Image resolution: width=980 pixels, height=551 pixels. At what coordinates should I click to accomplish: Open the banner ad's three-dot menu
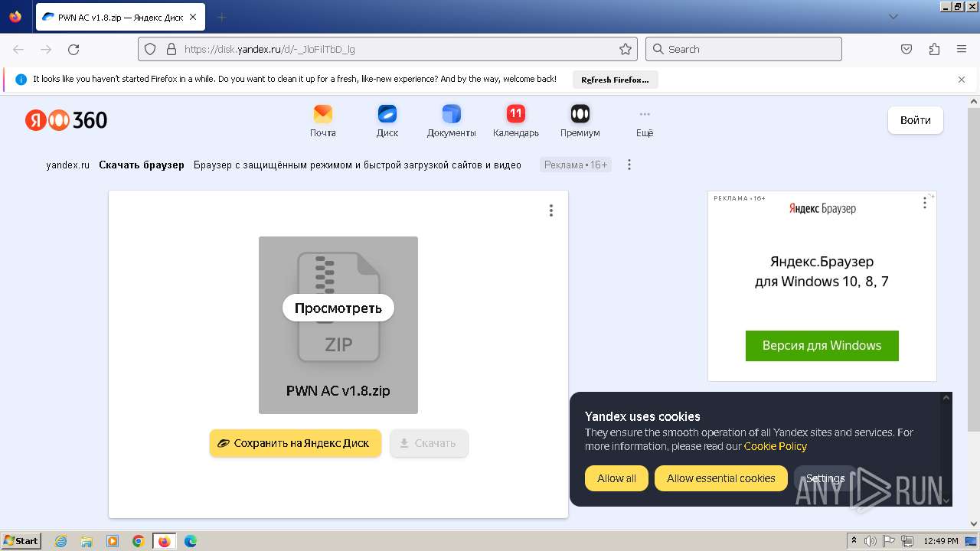tap(629, 165)
